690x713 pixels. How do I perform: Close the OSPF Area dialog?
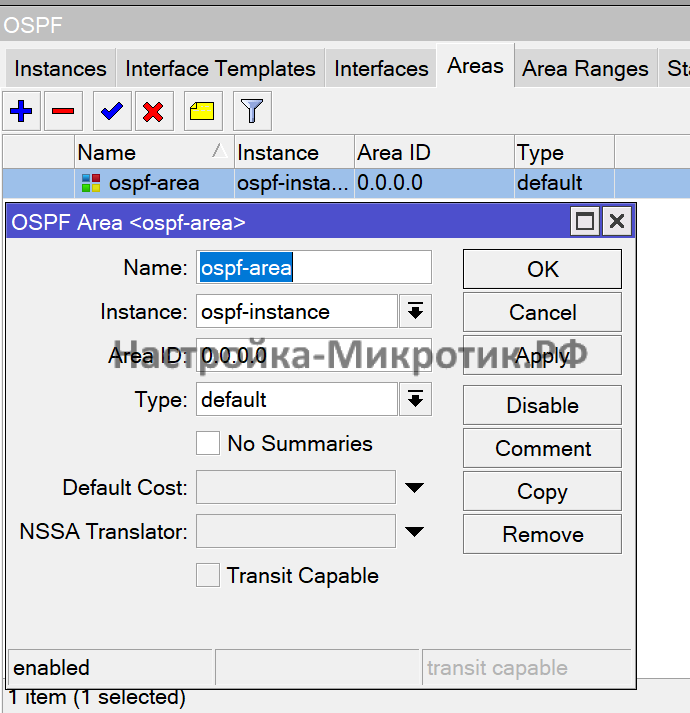coord(617,222)
